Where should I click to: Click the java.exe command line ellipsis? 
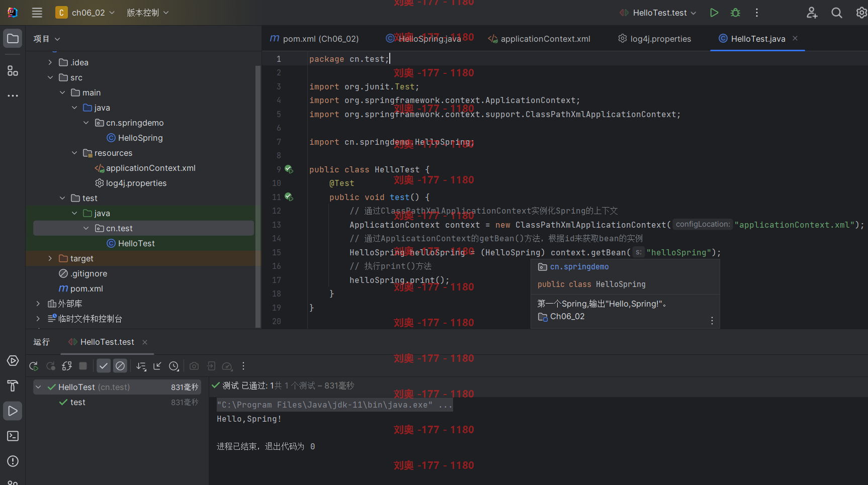pos(446,405)
